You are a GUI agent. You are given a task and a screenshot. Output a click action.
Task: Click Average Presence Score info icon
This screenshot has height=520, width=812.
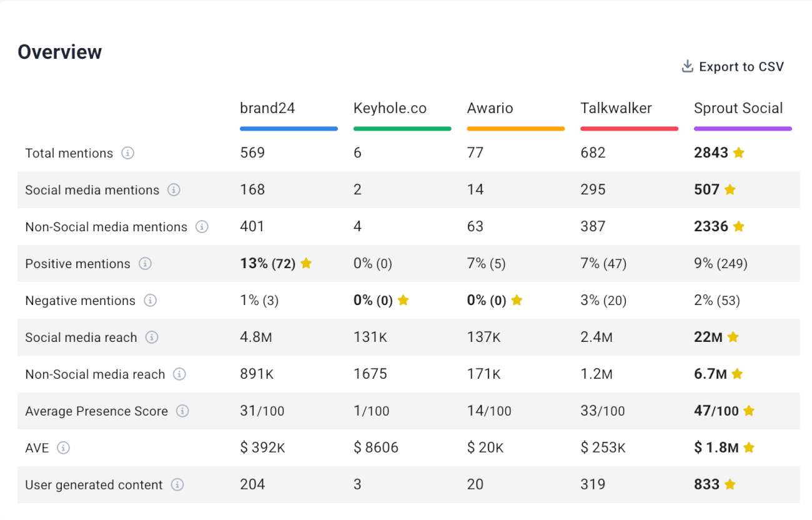coord(182,411)
